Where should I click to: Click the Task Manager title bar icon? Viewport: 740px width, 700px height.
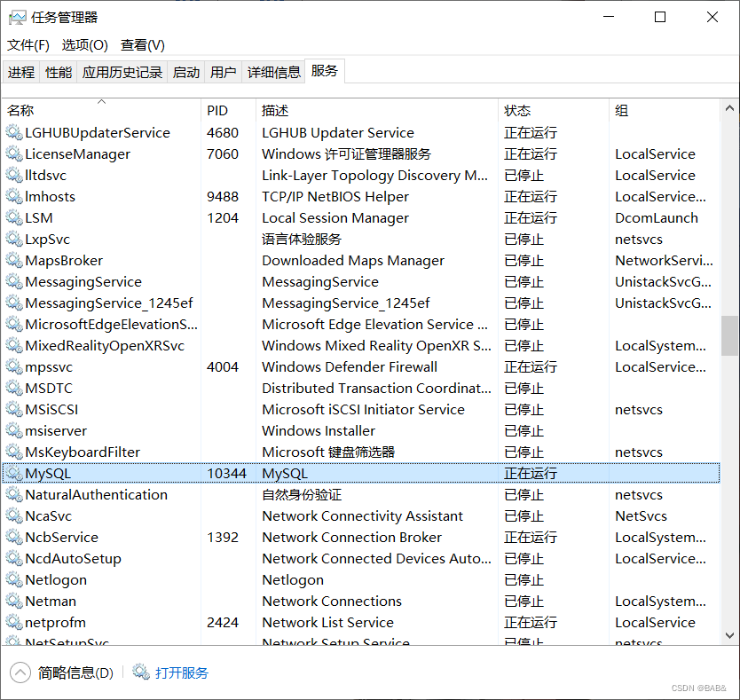tap(18, 18)
